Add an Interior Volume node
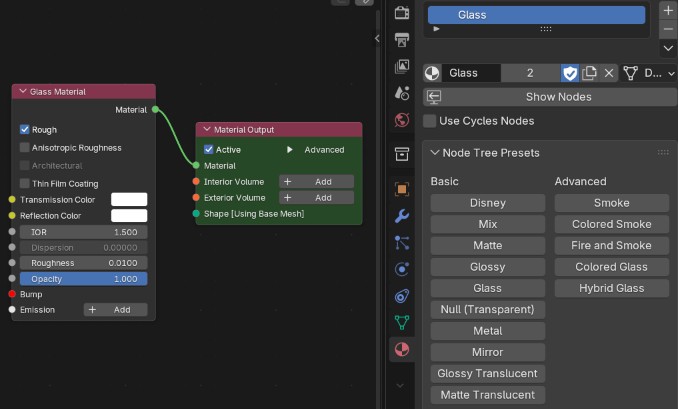 317,182
